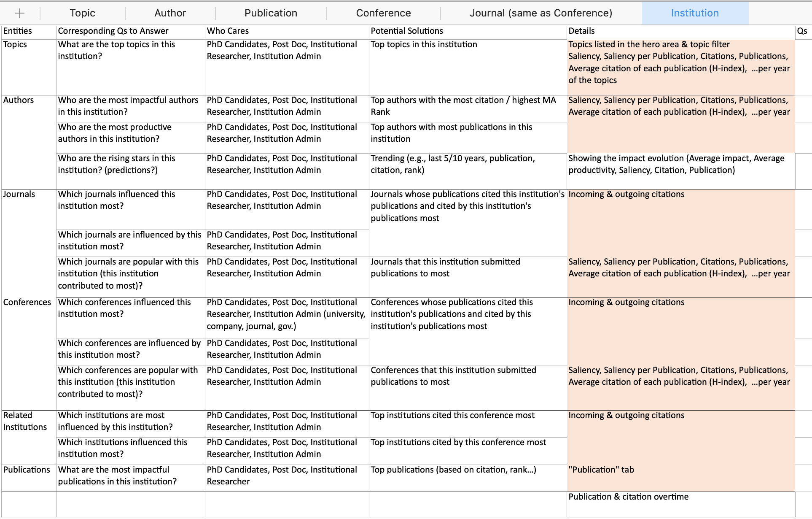Open the Publication sheet tab
The height and width of the screenshot is (519, 812).
pos(271,13)
